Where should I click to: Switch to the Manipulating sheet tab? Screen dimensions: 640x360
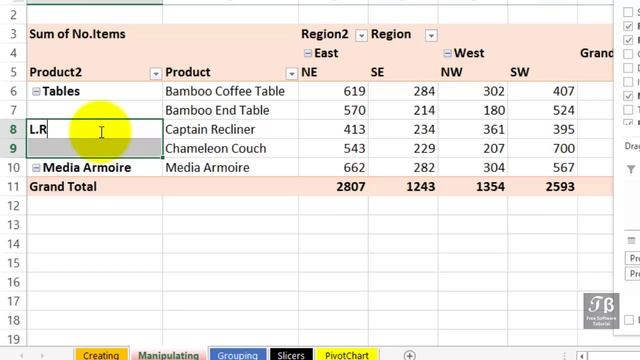click(168, 355)
